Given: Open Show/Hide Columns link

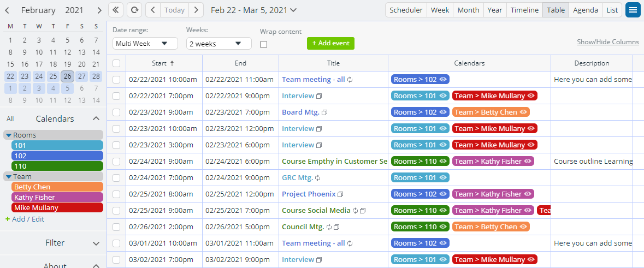Looking at the screenshot, I should tap(608, 42).
